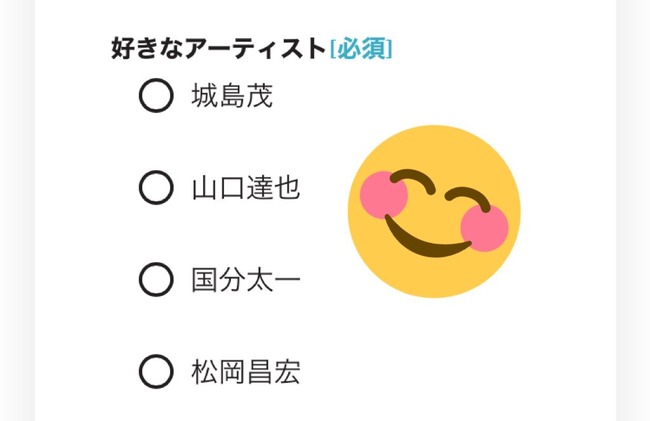Click the 宏 character in the last option
Viewport: 650px width, 421px height.
click(x=286, y=373)
